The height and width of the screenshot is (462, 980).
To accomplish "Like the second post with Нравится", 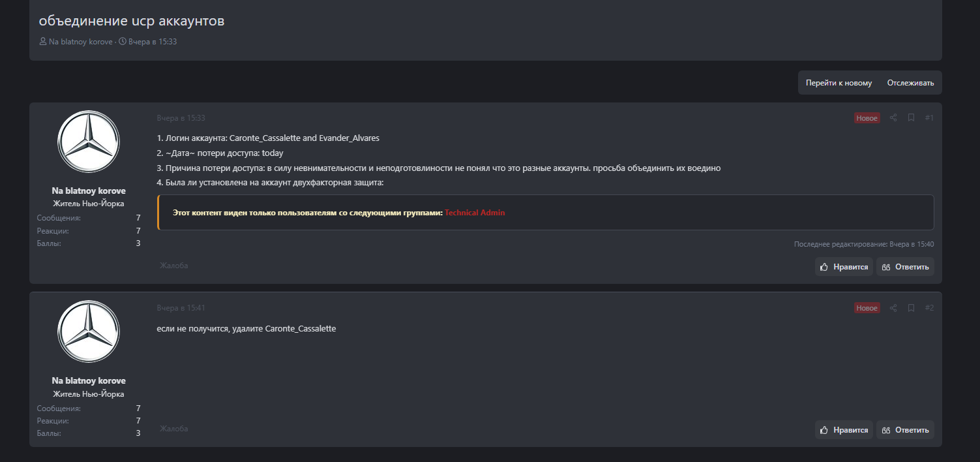I will [844, 430].
